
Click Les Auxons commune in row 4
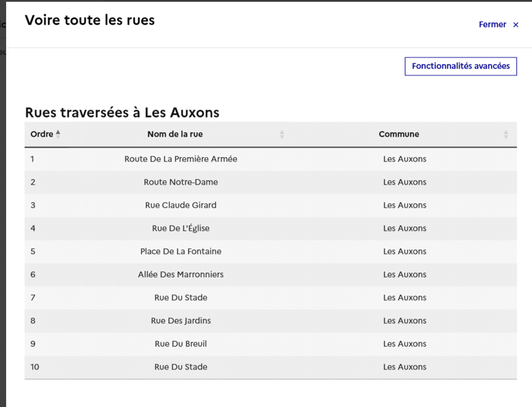[x=405, y=228]
